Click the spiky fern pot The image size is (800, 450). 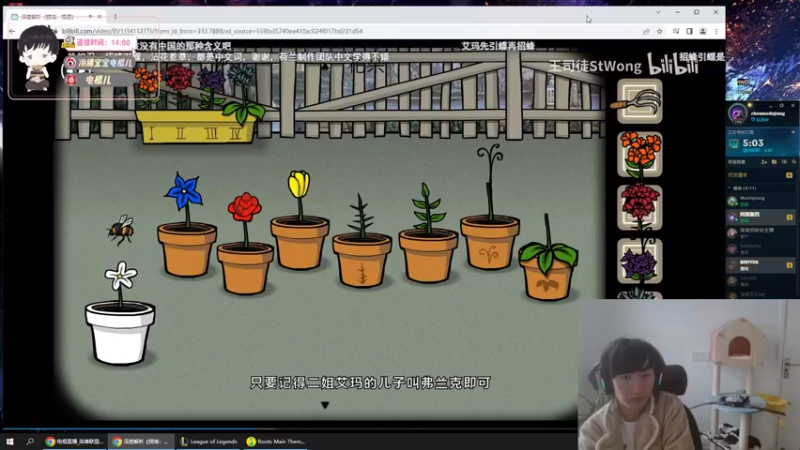coord(362,241)
